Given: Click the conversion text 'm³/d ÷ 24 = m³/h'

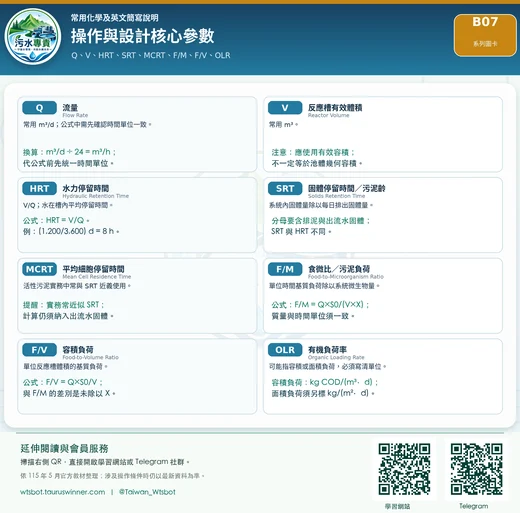Looking at the screenshot, I should click(78, 152).
